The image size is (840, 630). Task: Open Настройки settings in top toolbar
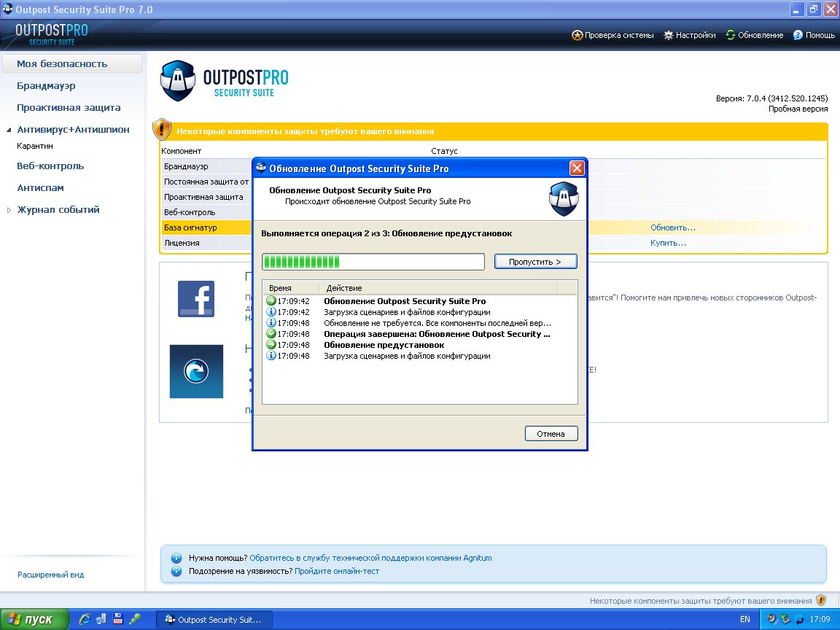[689, 35]
